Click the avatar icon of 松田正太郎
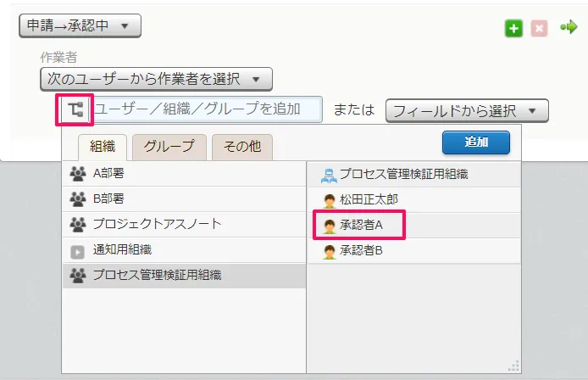Screen dimensions: 588x380 pyautogui.click(x=330, y=201)
